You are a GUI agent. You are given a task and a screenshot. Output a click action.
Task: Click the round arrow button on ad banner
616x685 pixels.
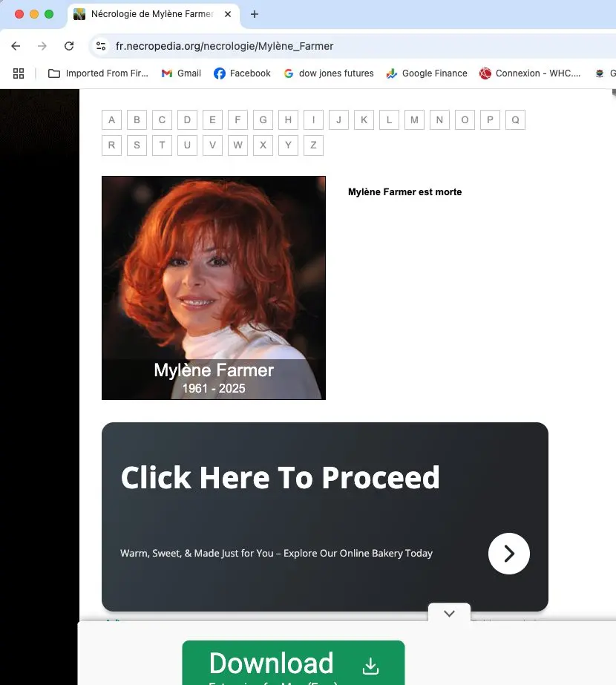click(508, 554)
